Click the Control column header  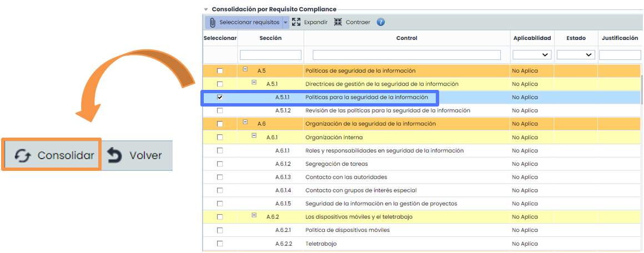point(406,38)
